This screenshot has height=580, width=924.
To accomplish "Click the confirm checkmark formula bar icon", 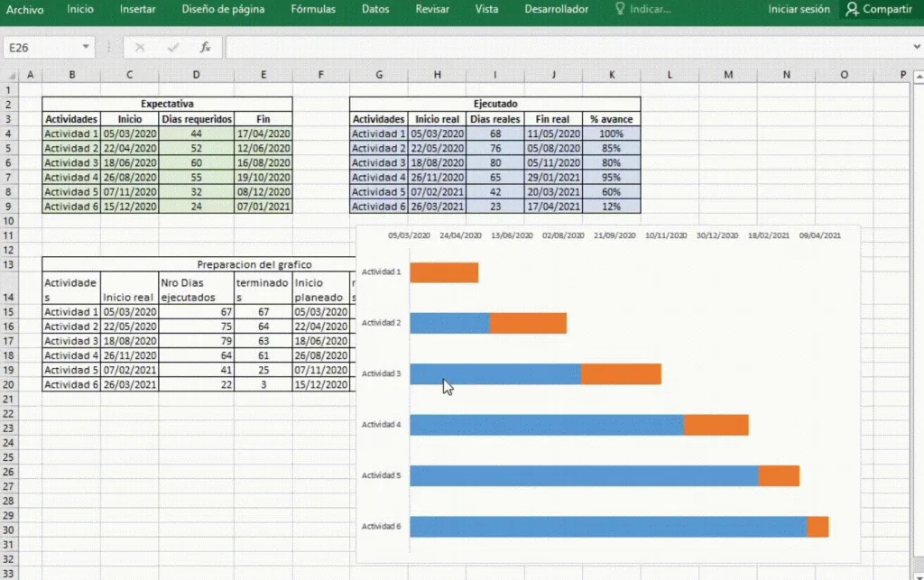I will pyautogui.click(x=172, y=48).
